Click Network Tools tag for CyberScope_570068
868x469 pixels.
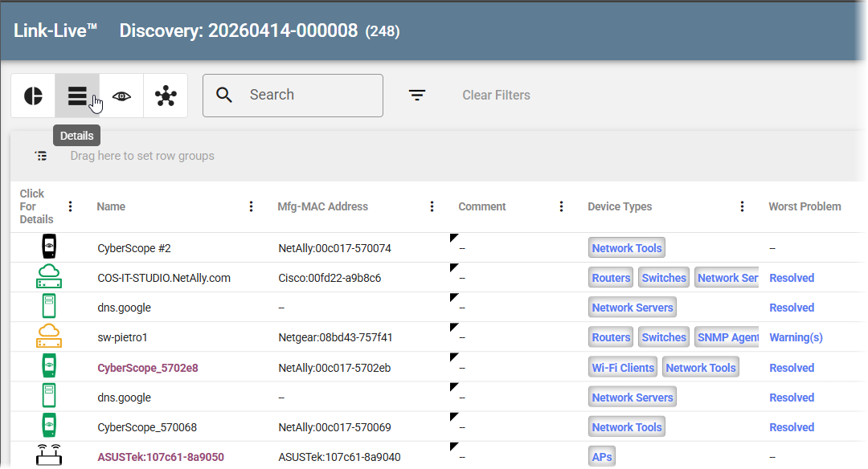(627, 427)
